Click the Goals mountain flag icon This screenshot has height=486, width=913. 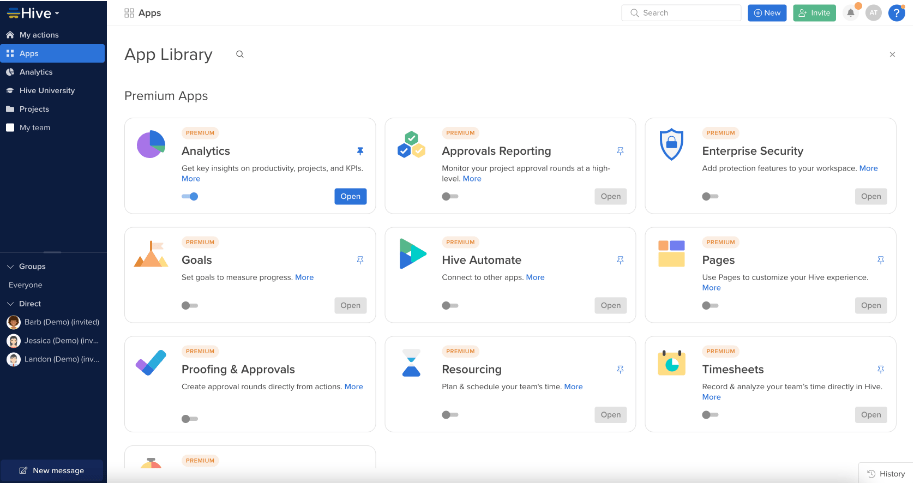(151, 254)
